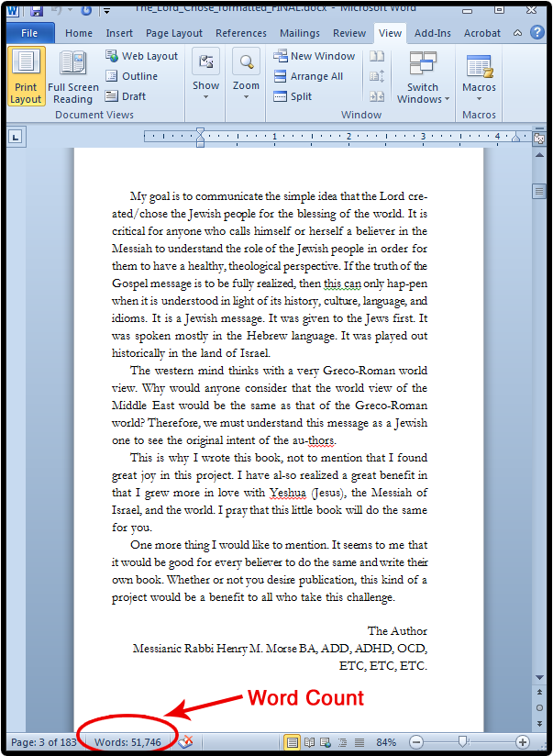Screen dimensions: 553x756
Task: Click the 84% zoom level
Action: point(387,742)
